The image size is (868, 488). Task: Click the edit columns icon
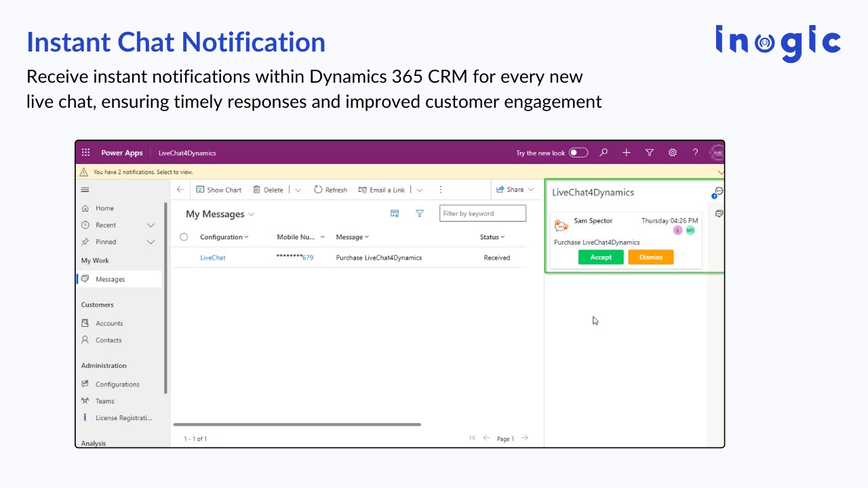click(395, 213)
